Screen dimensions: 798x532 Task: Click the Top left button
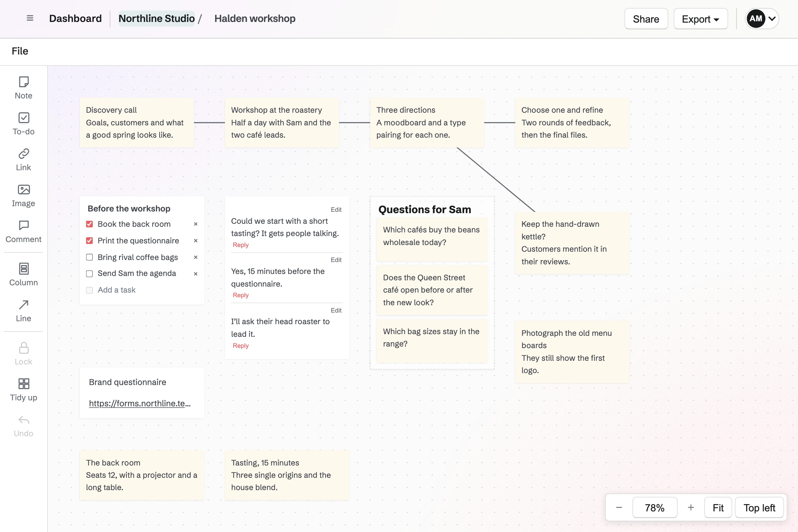click(759, 508)
